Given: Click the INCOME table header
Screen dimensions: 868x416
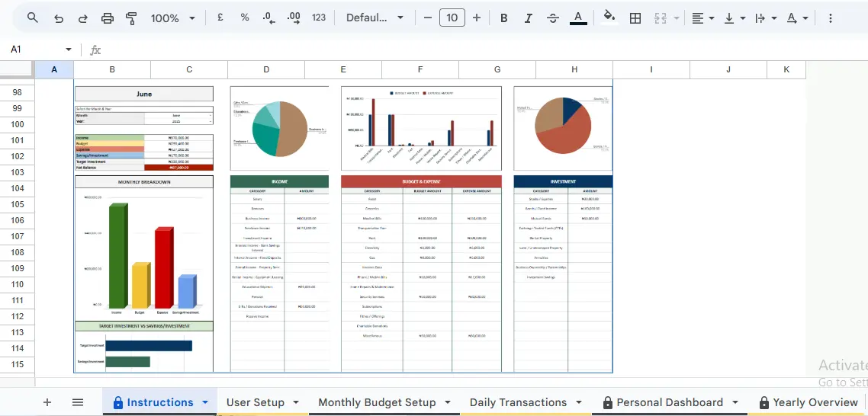Looking at the screenshot, I should click(280, 181).
